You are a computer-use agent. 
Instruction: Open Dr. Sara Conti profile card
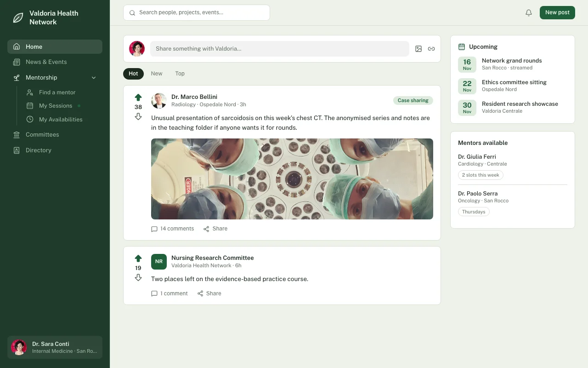click(55, 347)
